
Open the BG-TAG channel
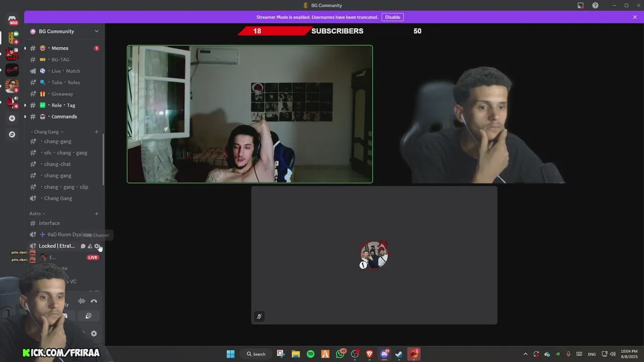tap(64, 60)
